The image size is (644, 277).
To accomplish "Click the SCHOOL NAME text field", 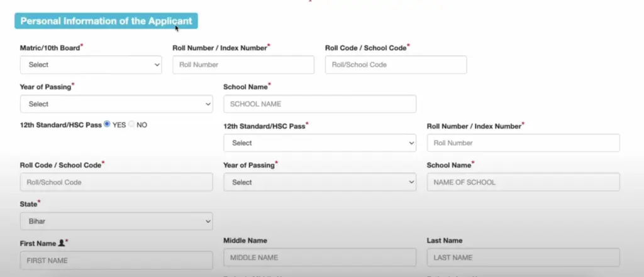I will [x=319, y=104].
